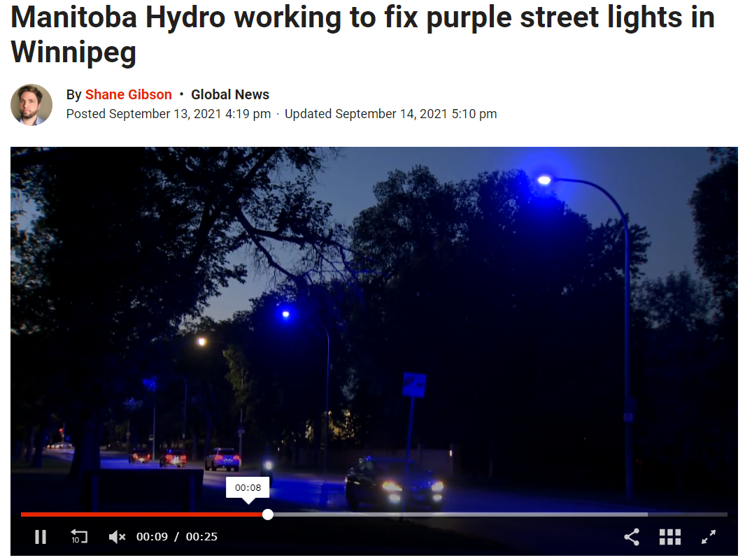This screenshot has height=560, width=745.
Task: Click the Global News source label
Action: 230,94
